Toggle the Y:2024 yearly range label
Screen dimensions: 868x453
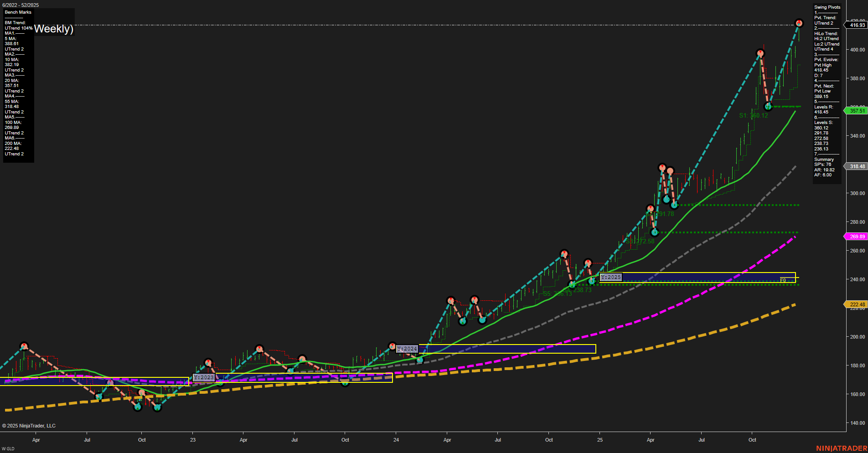click(408, 348)
